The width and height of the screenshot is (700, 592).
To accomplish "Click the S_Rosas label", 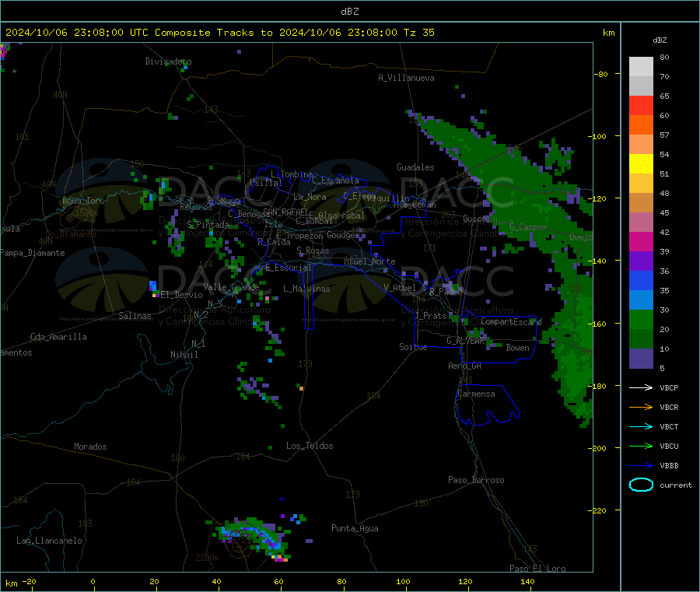I will coord(313,250).
